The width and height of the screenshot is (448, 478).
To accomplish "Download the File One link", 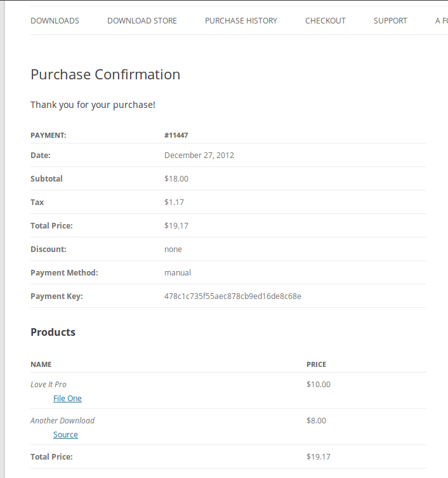I will click(67, 399).
